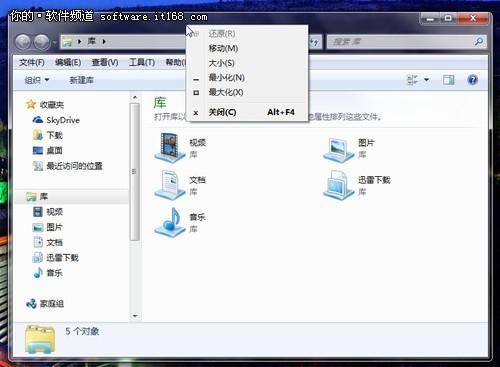Click the library icon in address bar
Screen dimensions: 500x367
click(x=68, y=42)
